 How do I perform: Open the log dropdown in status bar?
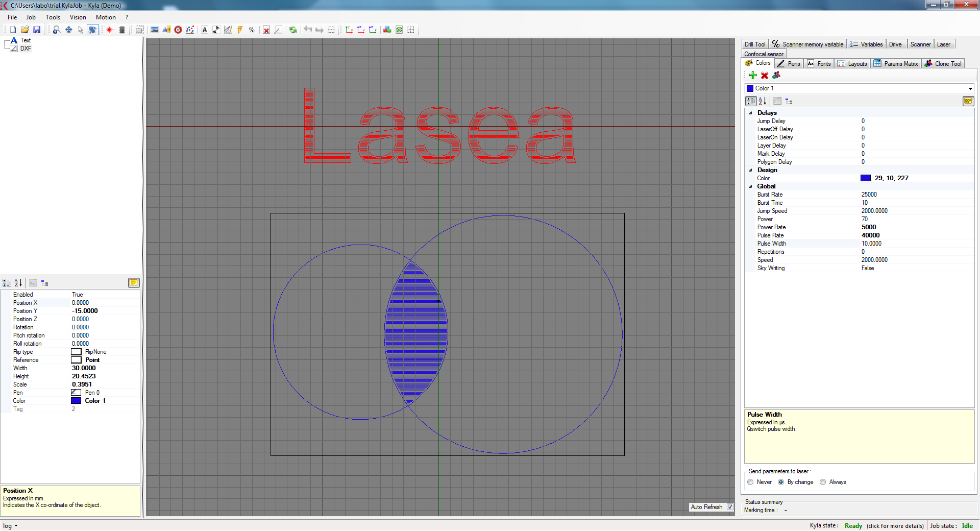pyautogui.click(x=10, y=526)
